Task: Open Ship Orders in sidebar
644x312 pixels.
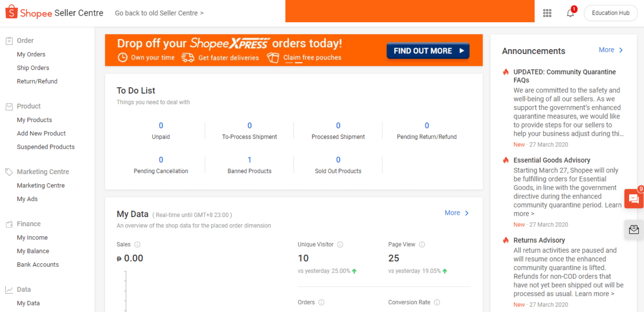Action: (x=33, y=68)
